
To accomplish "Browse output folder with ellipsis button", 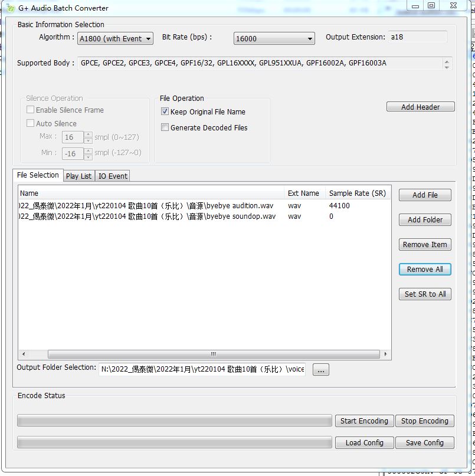I will tap(320, 370).
